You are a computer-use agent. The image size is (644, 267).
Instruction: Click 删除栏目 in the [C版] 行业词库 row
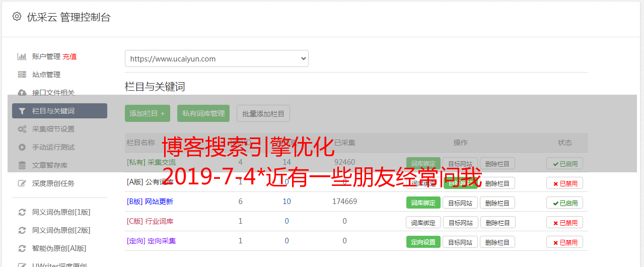pyautogui.click(x=497, y=222)
